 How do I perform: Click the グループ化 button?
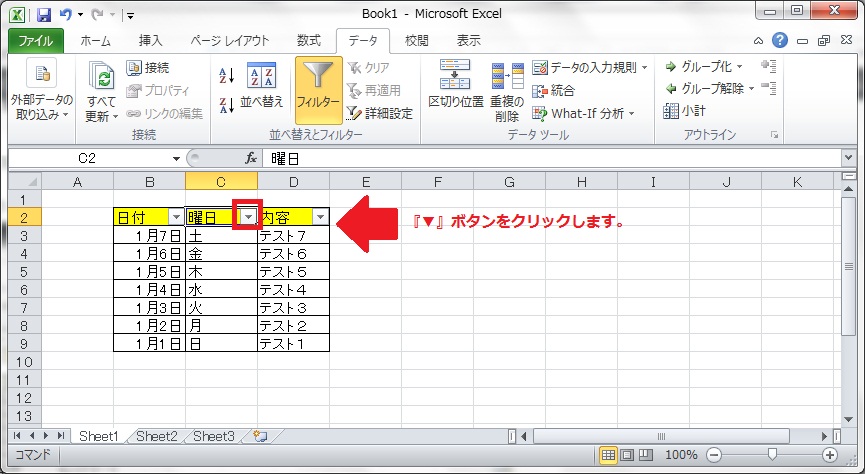point(699,66)
